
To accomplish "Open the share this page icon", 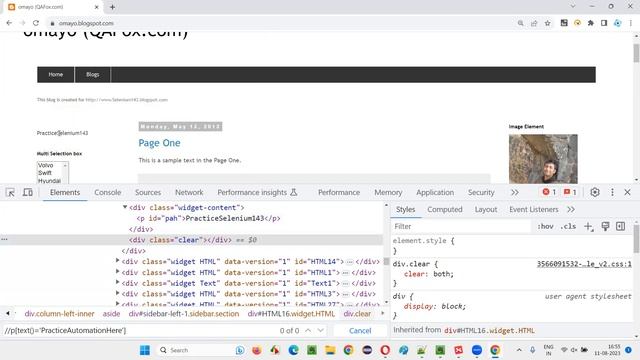I will pyautogui.click(x=534, y=23).
